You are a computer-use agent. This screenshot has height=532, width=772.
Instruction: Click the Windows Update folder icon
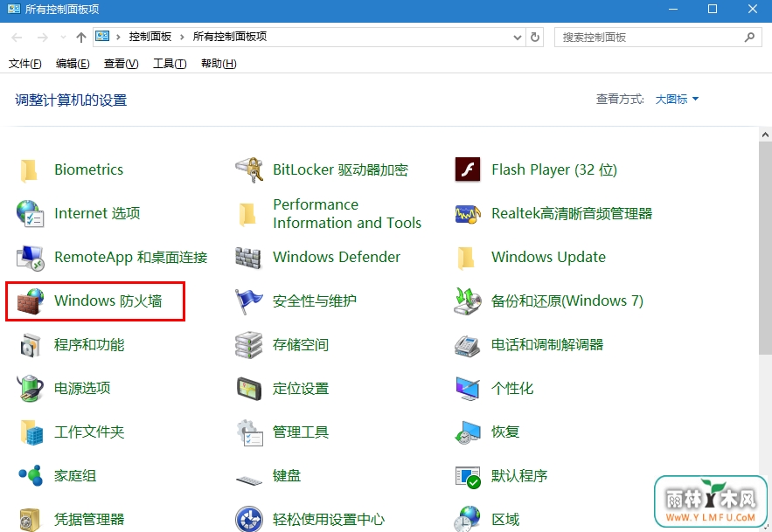[x=466, y=258]
